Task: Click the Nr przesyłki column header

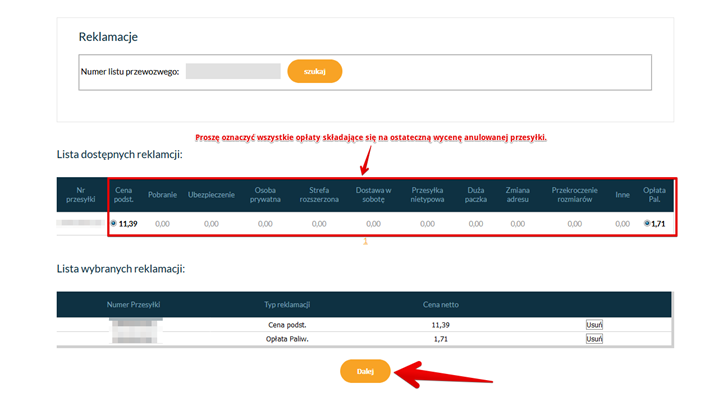Action: point(80,194)
